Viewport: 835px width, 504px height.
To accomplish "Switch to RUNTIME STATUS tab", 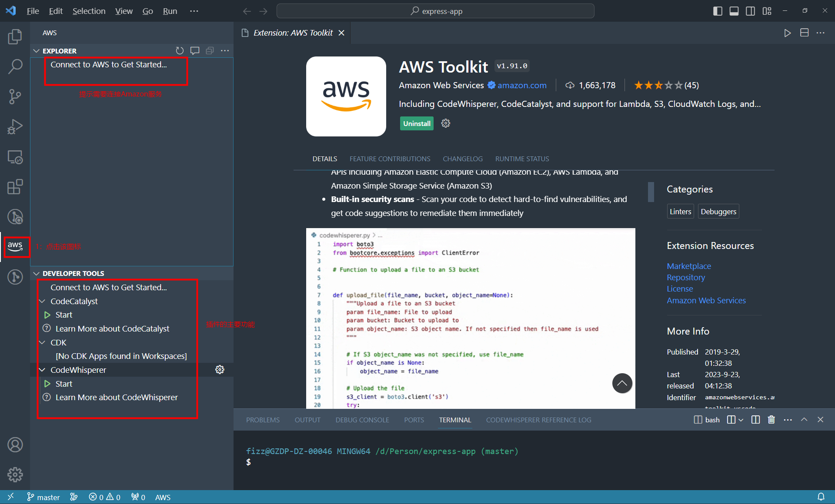I will click(522, 159).
